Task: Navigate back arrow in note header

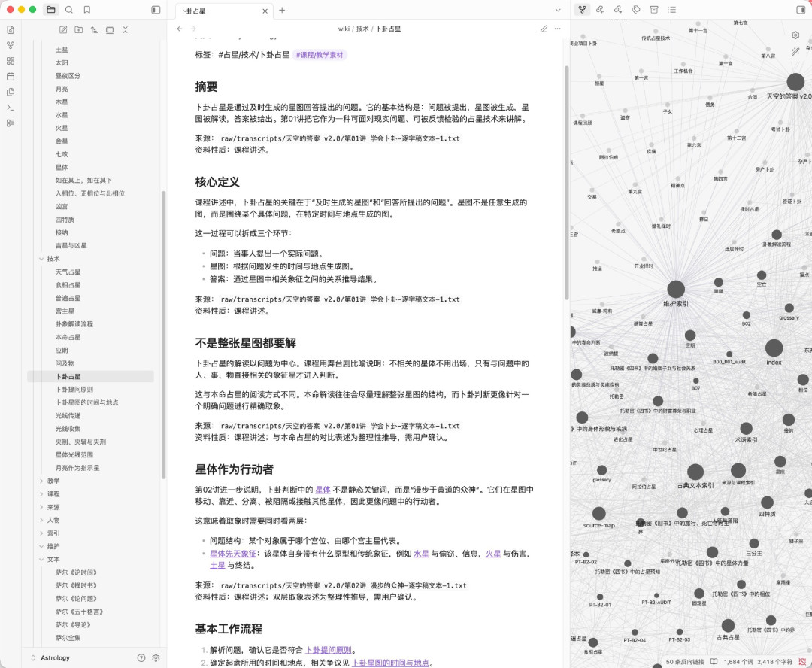Action: pyautogui.click(x=179, y=29)
